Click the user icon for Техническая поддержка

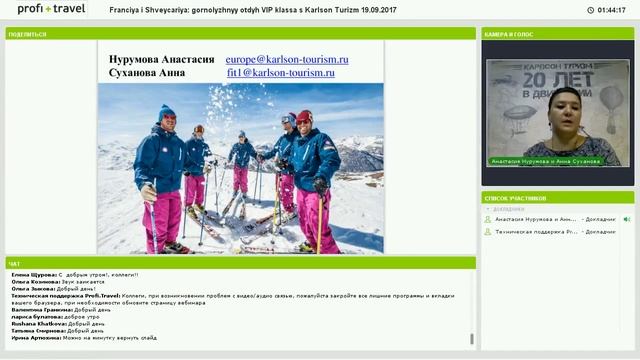487,232
